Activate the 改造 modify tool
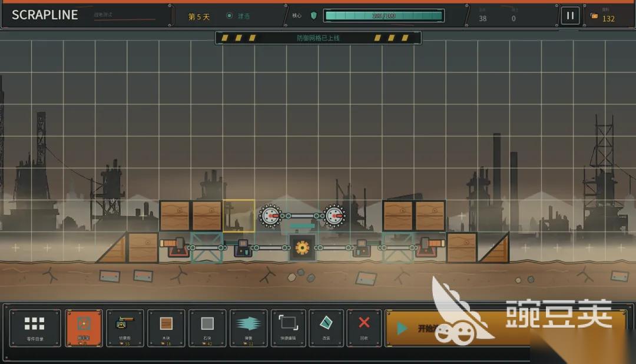 tap(326, 328)
